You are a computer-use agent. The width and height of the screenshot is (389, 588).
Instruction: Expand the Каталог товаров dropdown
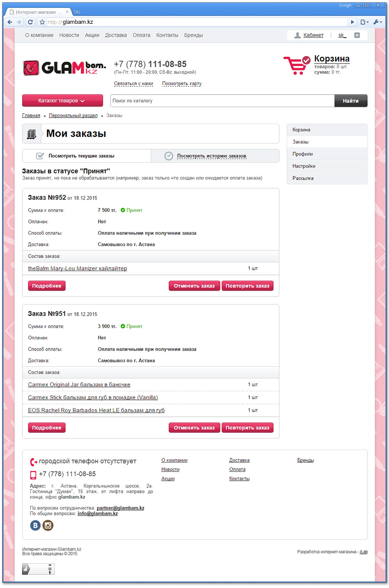pyautogui.click(x=63, y=101)
